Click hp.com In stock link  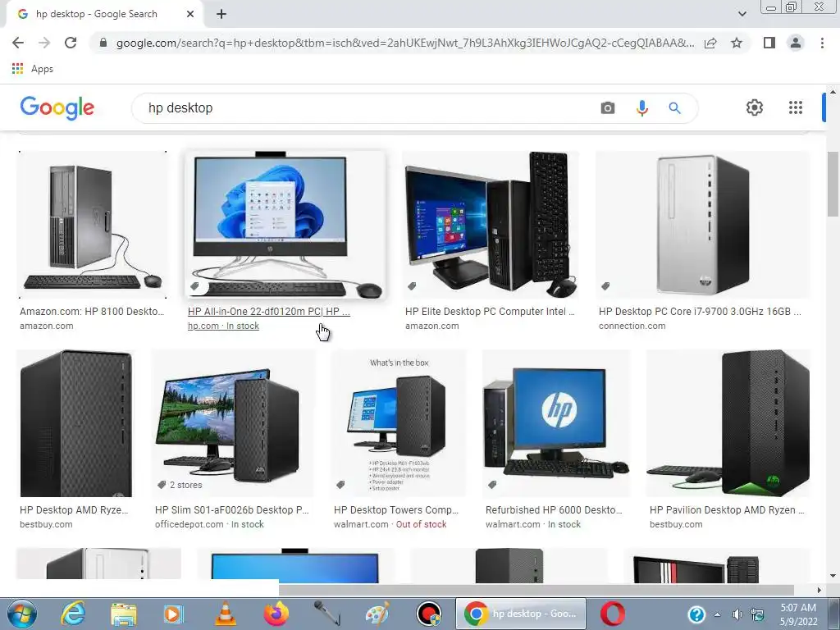pos(223,326)
